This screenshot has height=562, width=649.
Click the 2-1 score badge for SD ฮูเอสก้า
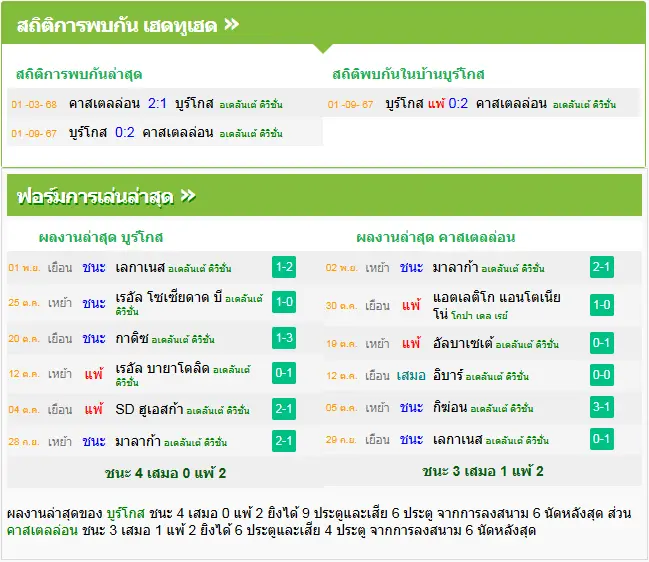point(284,409)
